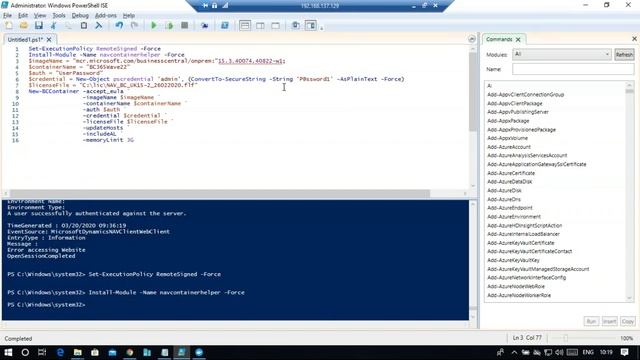Open the toolbar overflow options arrow
Image resolution: width=640 pixels, height=360 pixels.
pyautogui.click(x=322, y=28)
